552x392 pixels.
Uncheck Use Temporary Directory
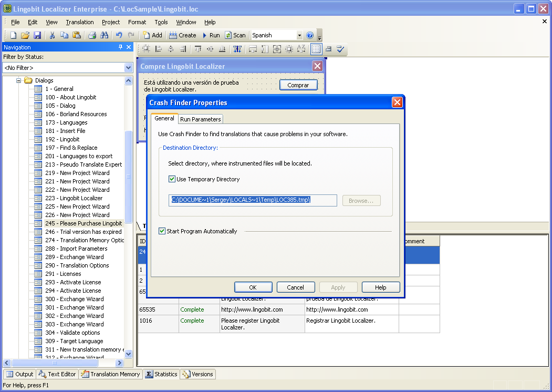pos(172,179)
